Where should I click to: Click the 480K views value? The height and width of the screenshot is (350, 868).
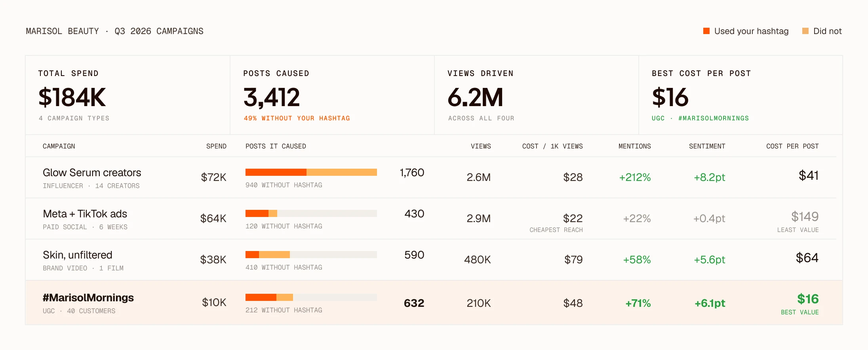point(478,259)
